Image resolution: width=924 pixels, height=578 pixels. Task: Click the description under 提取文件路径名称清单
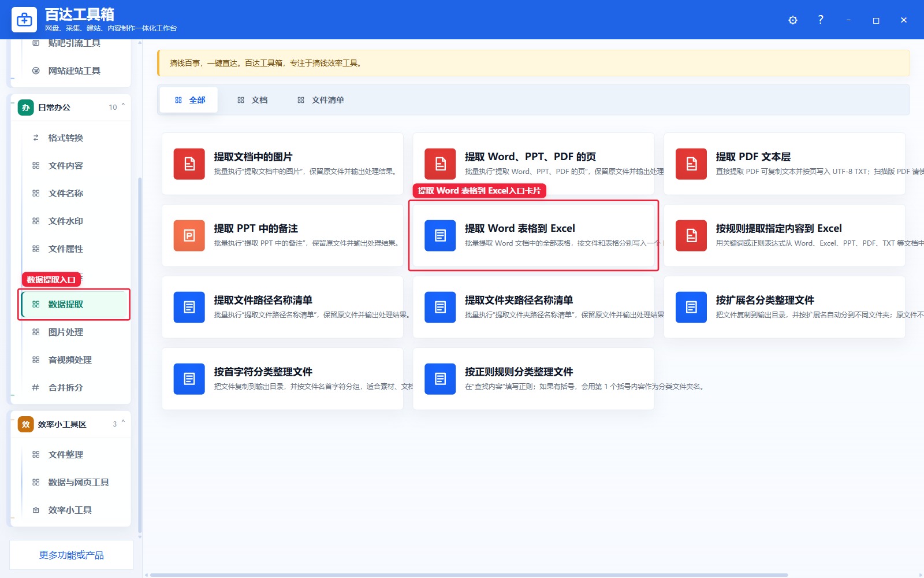coord(312,315)
